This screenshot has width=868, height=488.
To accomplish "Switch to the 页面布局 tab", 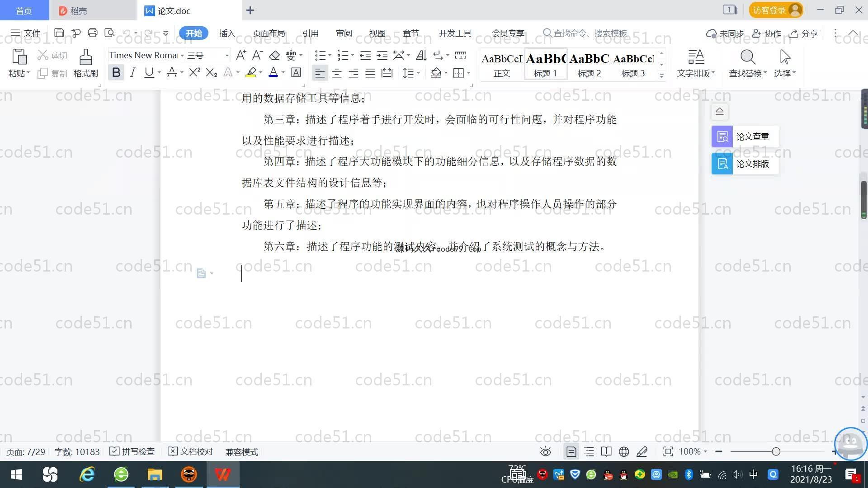I will pyautogui.click(x=269, y=33).
